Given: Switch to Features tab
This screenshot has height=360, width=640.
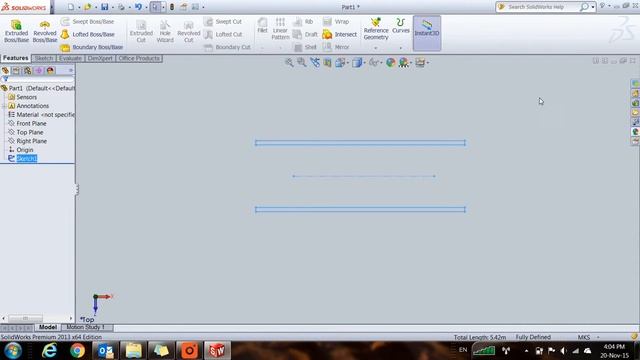Looking at the screenshot, I should tap(16, 58).
